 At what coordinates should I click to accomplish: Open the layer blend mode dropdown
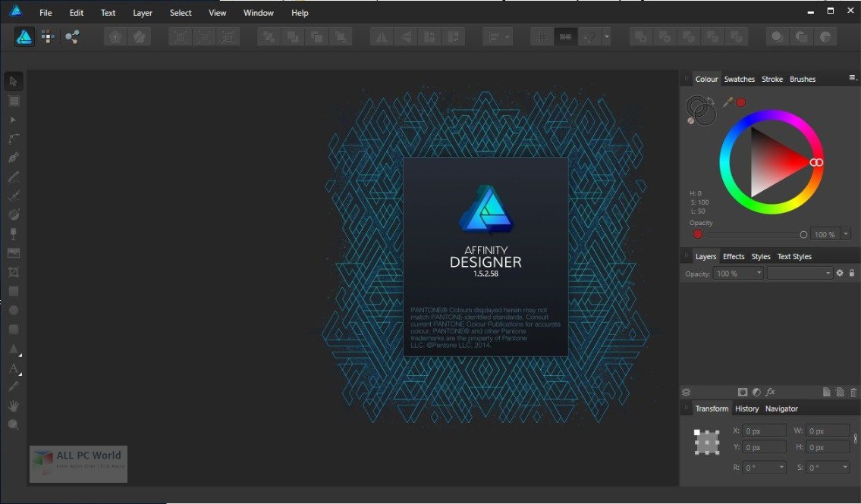800,273
